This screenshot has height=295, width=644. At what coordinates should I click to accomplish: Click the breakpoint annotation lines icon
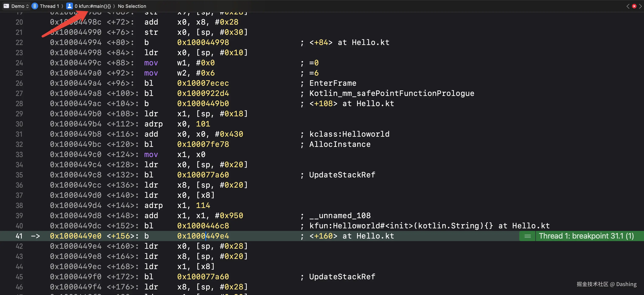pyautogui.click(x=527, y=236)
